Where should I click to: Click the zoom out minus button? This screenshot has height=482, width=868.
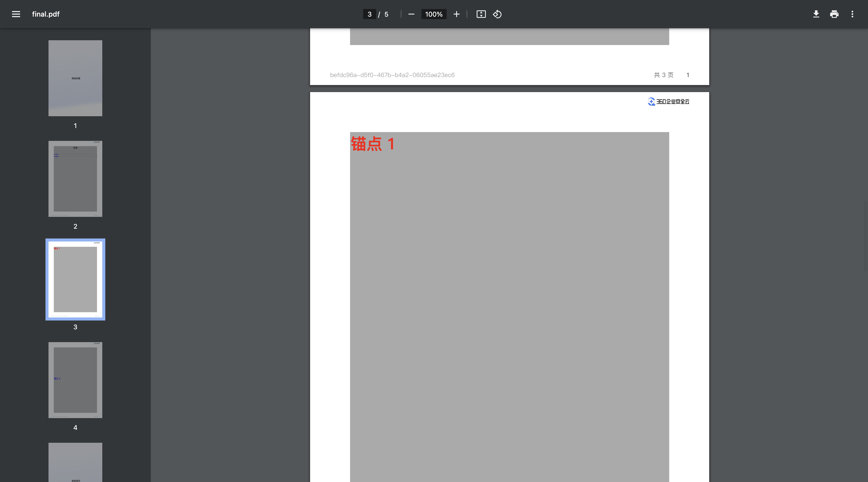pos(411,14)
